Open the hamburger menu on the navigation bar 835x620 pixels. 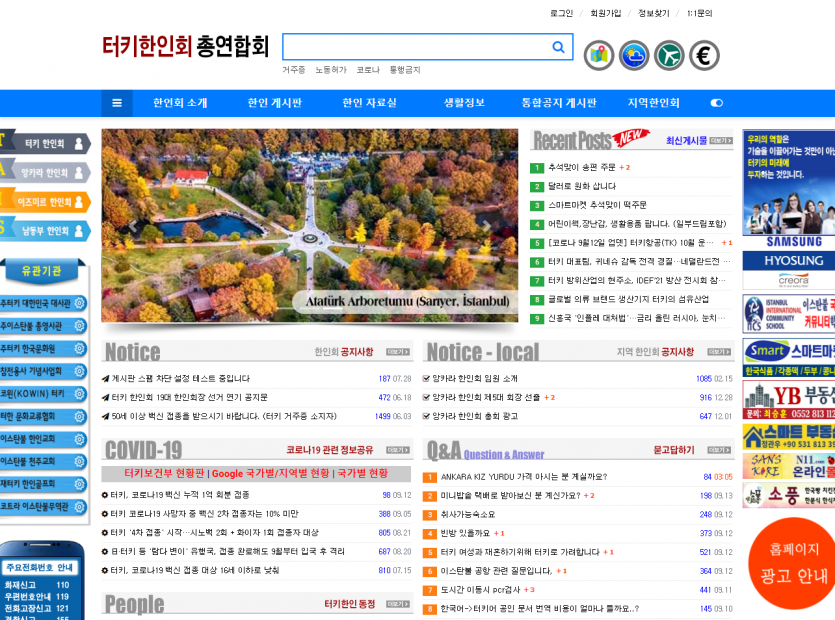[117, 102]
